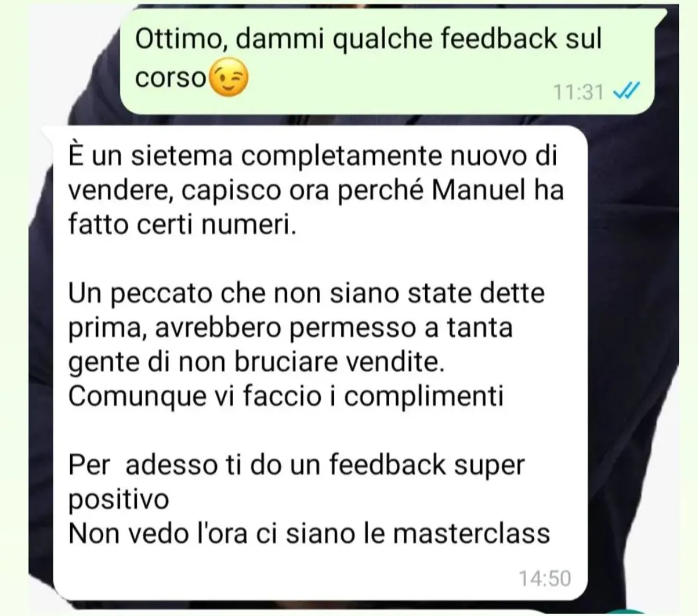Click the line "È un sietema completamente nuovo di"
Screen dimensions: 698x616
click(312, 156)
